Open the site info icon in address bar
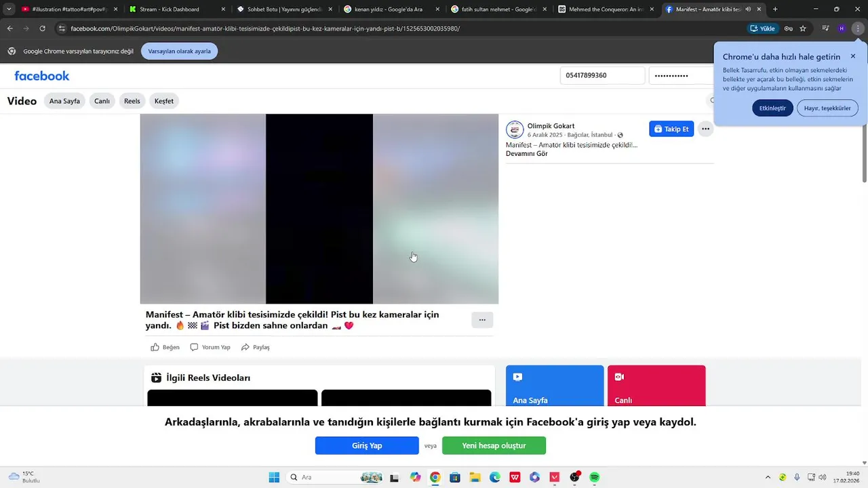 [x=62, y=28]
